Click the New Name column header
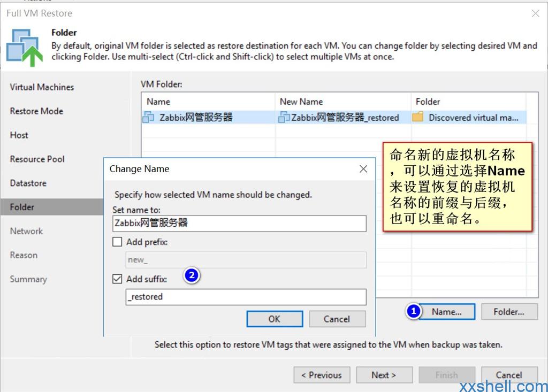The image size is (548, 392). tap(343, 102)
